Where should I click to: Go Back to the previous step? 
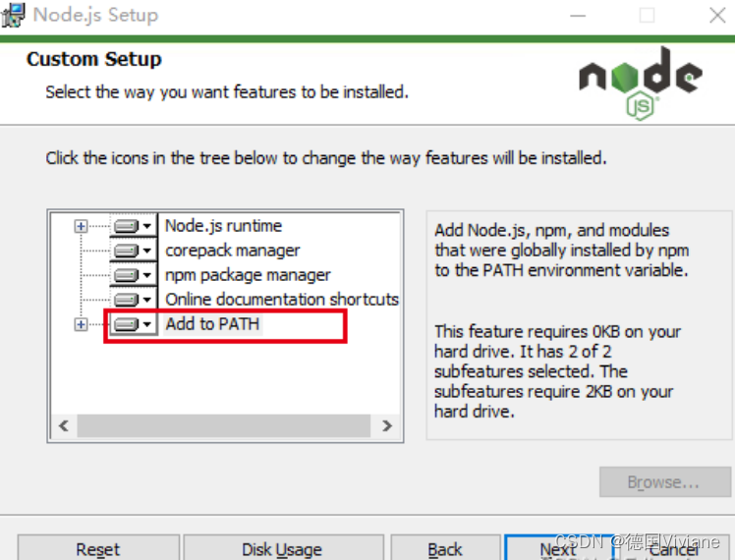click(445, 549)
